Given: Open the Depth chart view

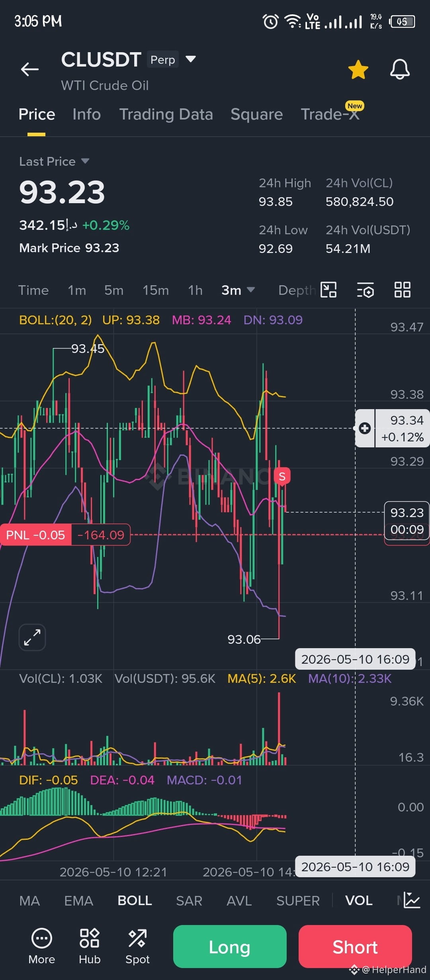Looking at the screenshot, I should coord(297,290).
